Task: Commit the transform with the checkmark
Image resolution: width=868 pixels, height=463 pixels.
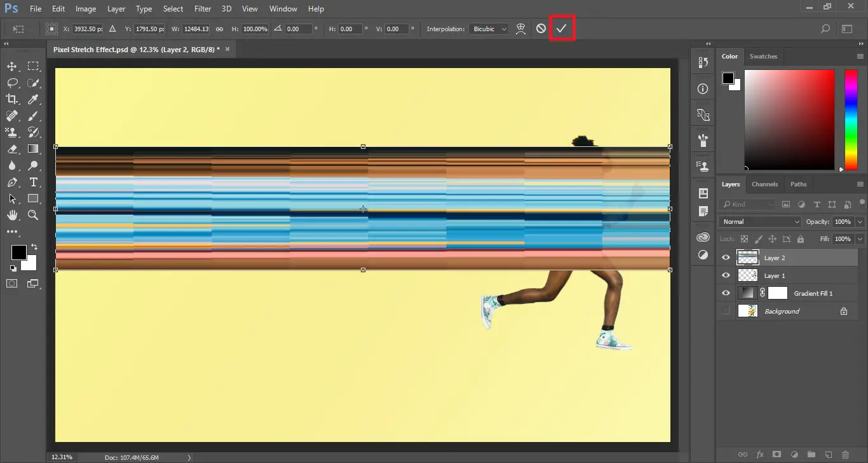Action: tap(561, 28)
